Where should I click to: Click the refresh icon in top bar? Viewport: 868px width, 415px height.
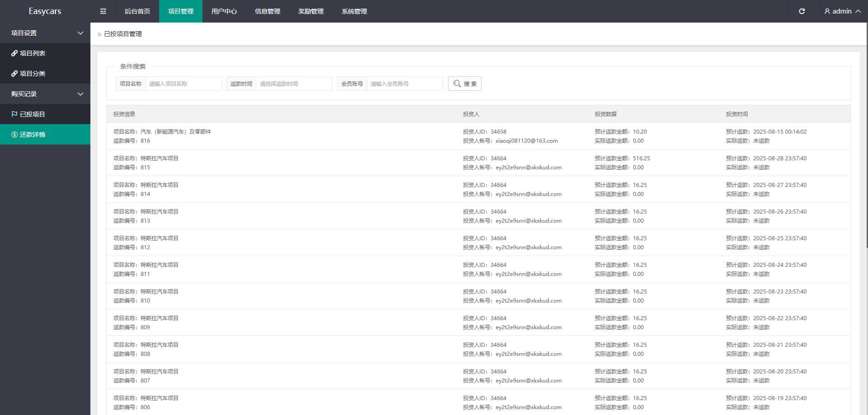pos(802,11)
